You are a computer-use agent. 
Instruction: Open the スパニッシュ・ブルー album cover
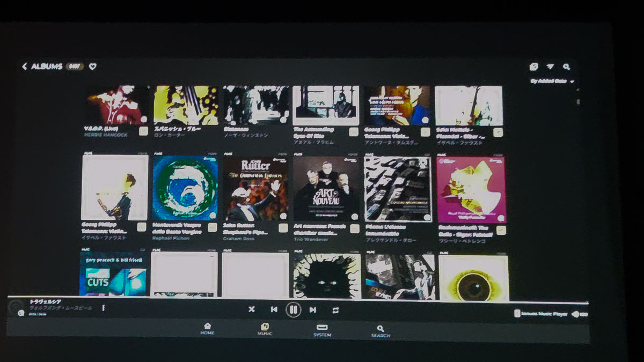(186, 105)
